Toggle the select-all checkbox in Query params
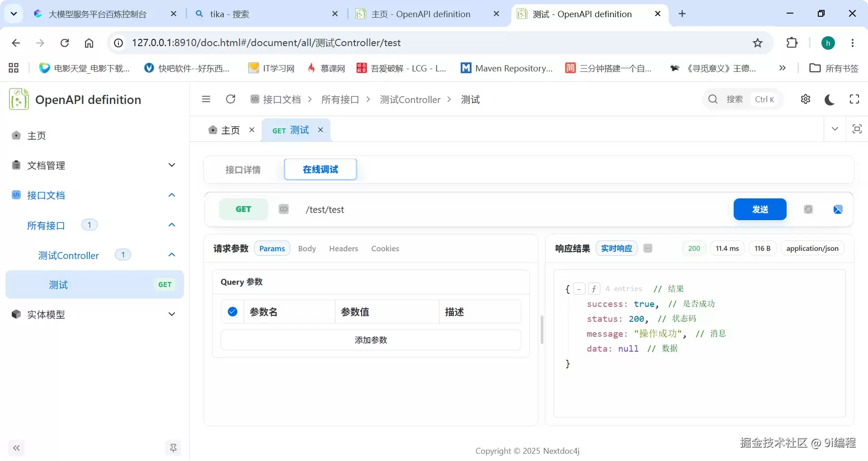The width and height of the screenshot is (868, 461). coord(233,311)
